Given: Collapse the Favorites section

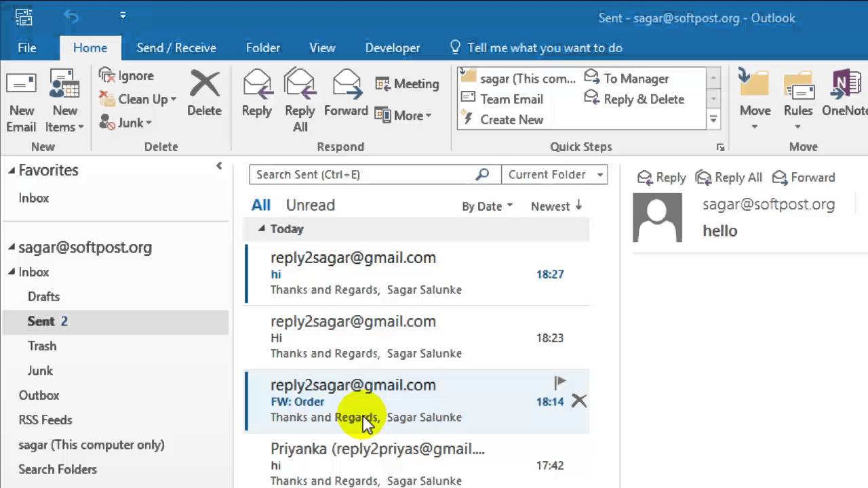Looking at the screenshot, I should (x=12, y=171).
